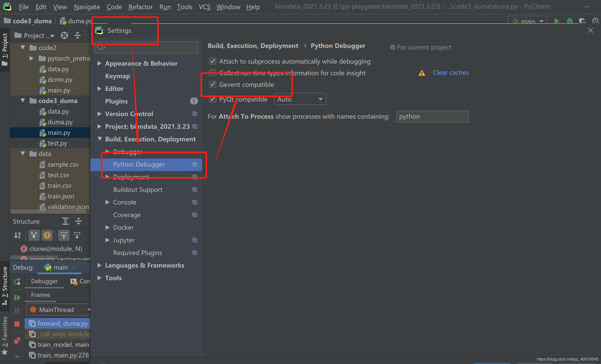Uncheck Gevent compatible
601x364 pixels.
coord(212,84)
